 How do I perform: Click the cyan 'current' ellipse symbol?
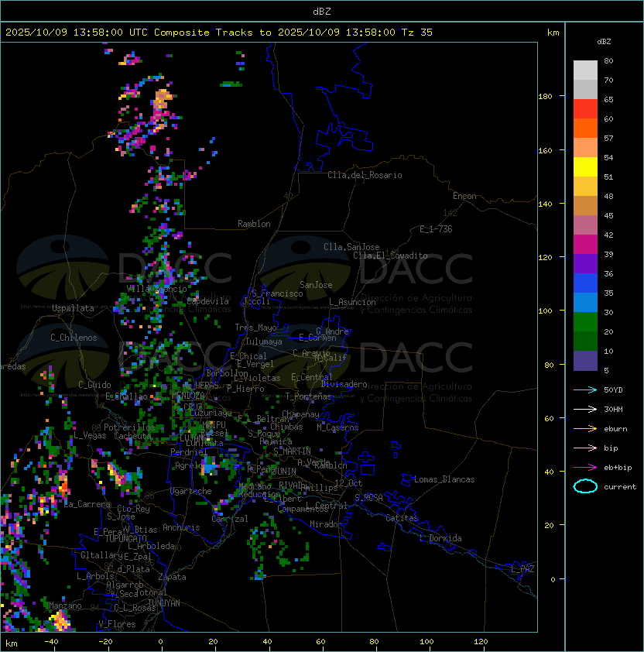[x=585, y=486]
